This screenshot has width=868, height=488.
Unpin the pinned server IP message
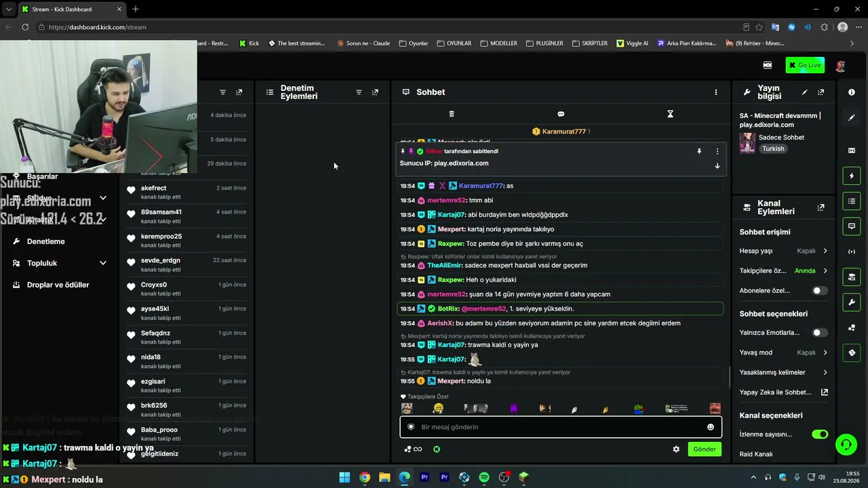[699, 151]
